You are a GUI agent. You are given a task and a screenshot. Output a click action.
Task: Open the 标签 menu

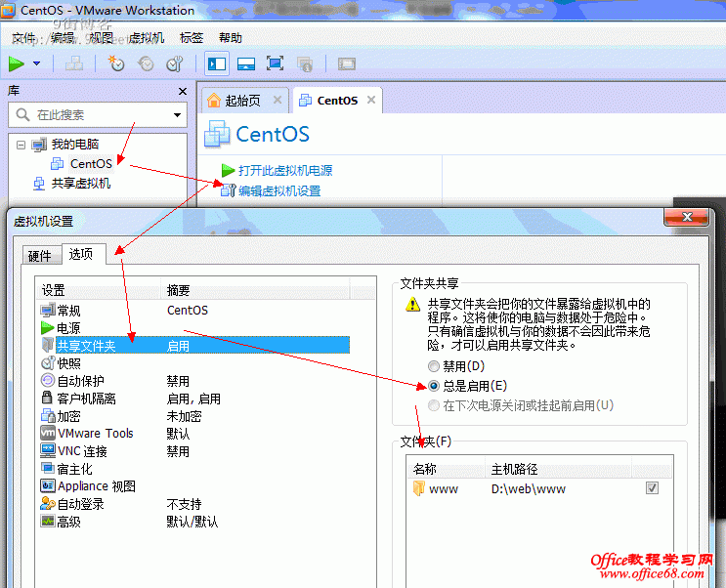(x=192, y=38)
